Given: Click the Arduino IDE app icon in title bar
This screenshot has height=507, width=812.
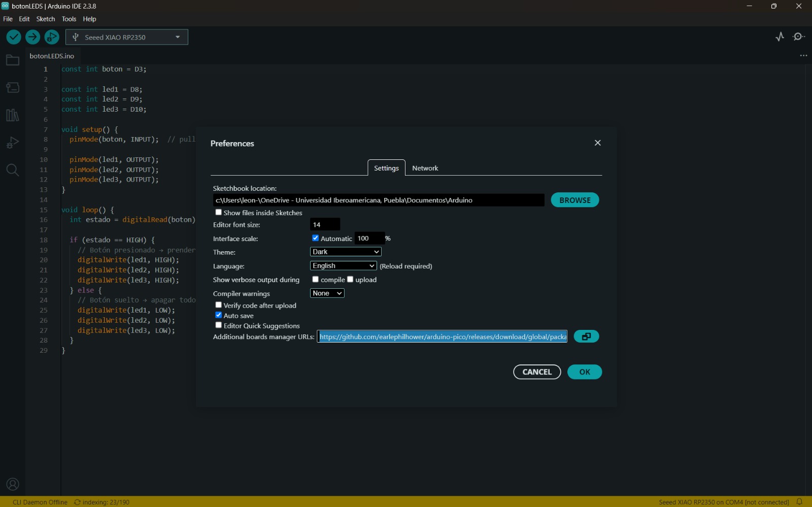Looking at the screenshot, I should [x=5, y=6].
